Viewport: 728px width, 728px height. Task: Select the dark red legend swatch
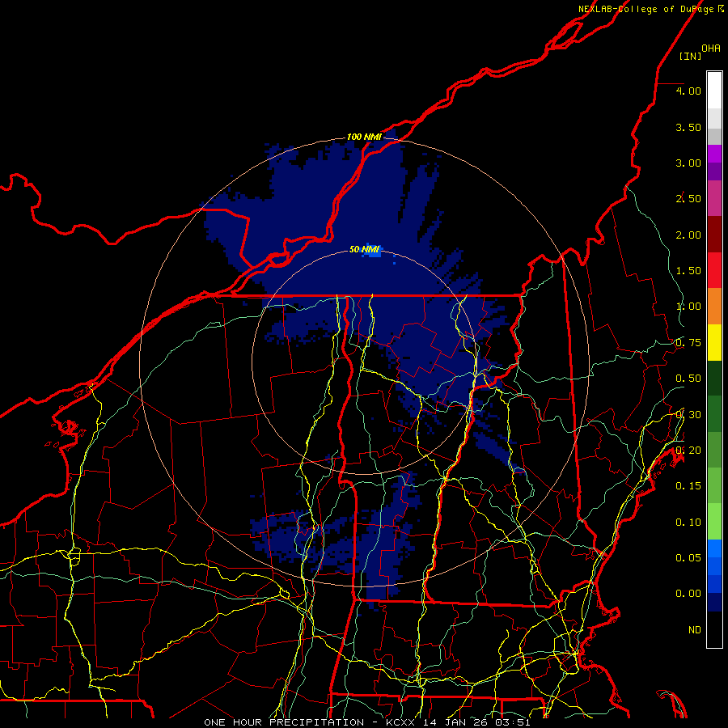(714, 235)
